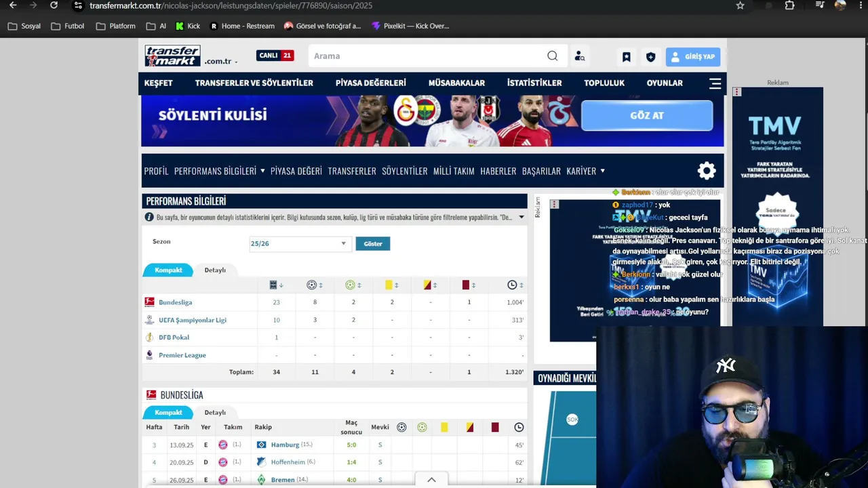Image resolution: width=868 pixels, height=488 pixels.
Task: Click the Arama search input field
Action: point(427,56)
